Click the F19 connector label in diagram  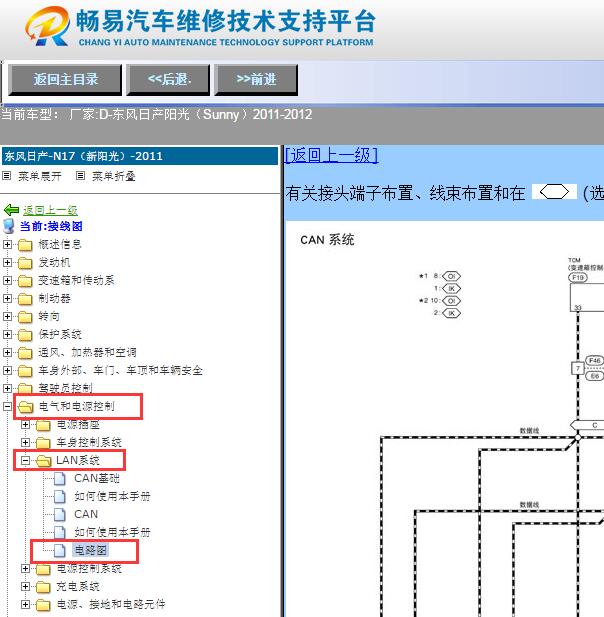click(x=578, y=277)
